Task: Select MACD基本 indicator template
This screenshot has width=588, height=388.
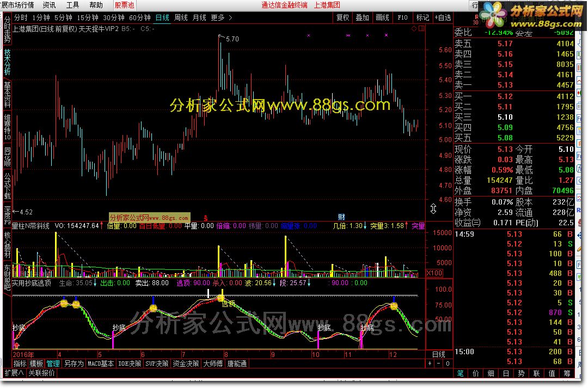Action: 101,364
